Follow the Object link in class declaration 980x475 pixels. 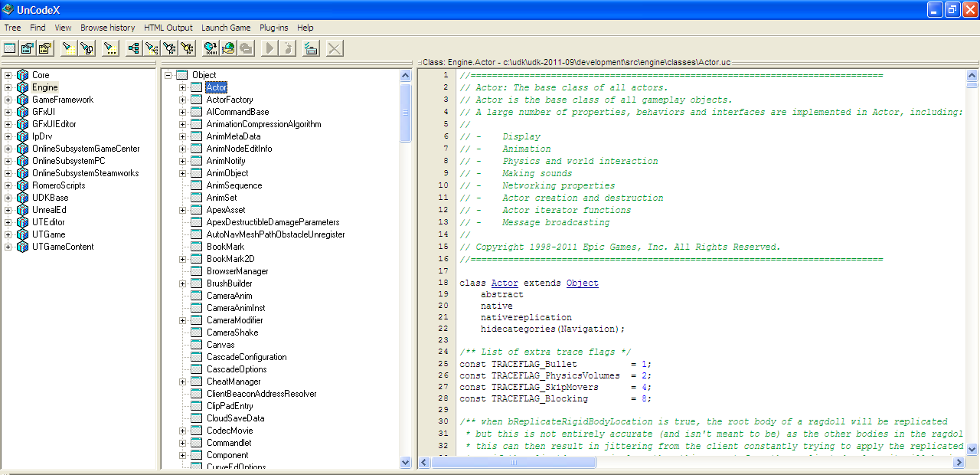583,283
